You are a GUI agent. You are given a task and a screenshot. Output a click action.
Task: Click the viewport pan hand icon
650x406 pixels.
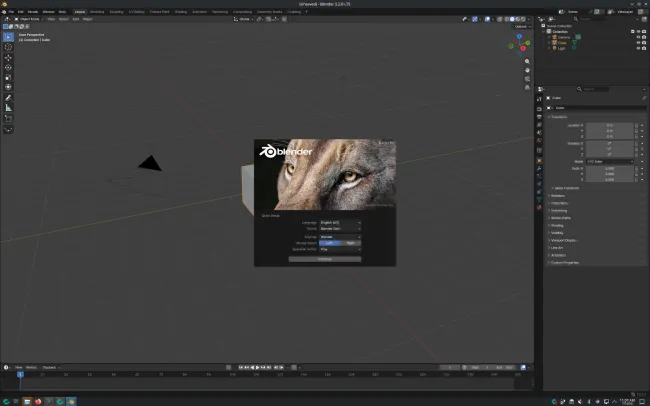pos(527,70)
